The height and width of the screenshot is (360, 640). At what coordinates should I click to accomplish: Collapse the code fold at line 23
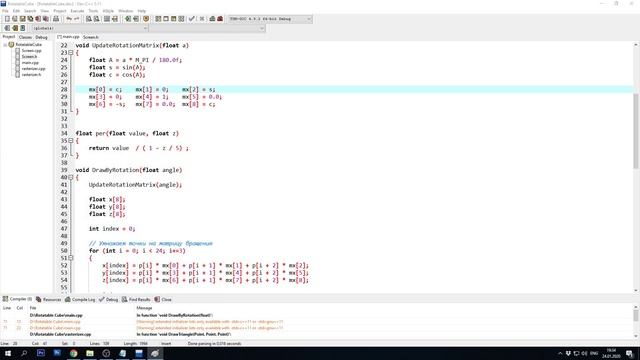(71, 53)
